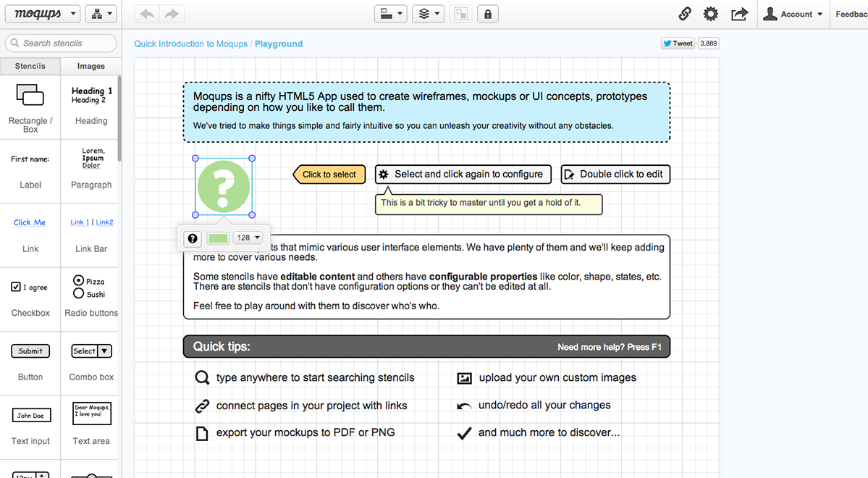
Task: Open the link chain icon
Action: [685, 14]
